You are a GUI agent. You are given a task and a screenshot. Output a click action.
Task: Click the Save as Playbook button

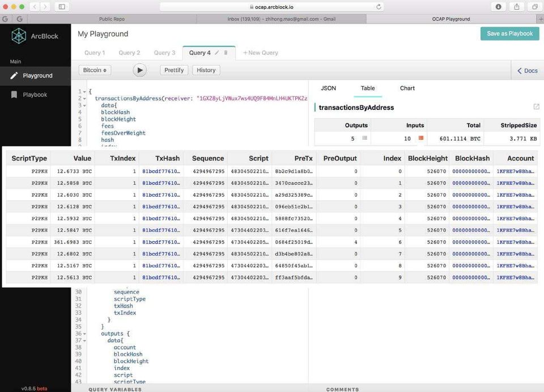click(x=509, y=33)
